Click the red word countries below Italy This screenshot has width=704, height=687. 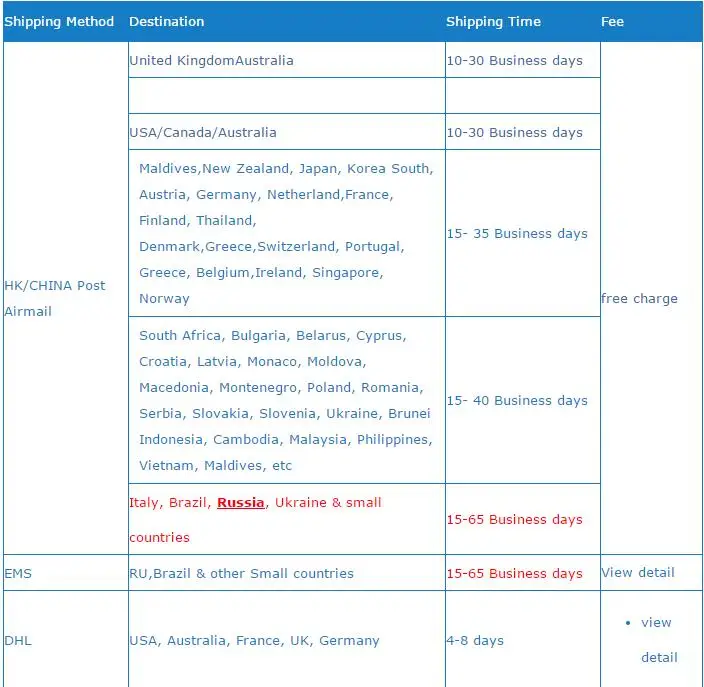pos(159,537)
